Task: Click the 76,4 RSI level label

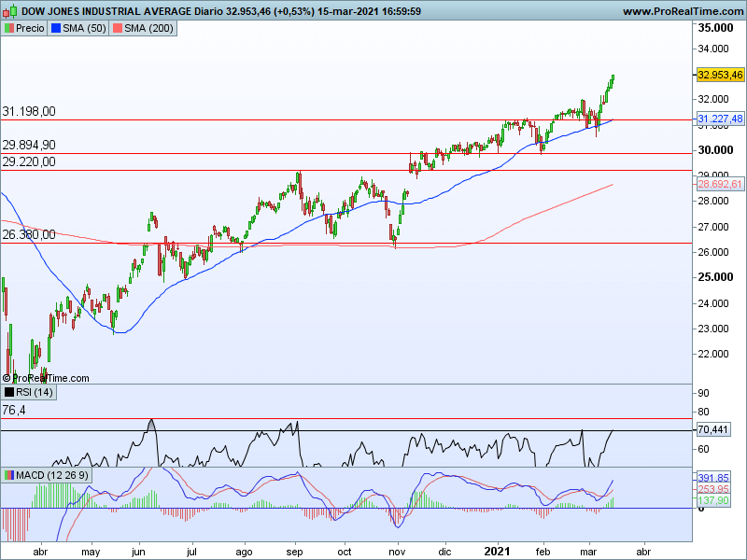Action: pos(14,410)
